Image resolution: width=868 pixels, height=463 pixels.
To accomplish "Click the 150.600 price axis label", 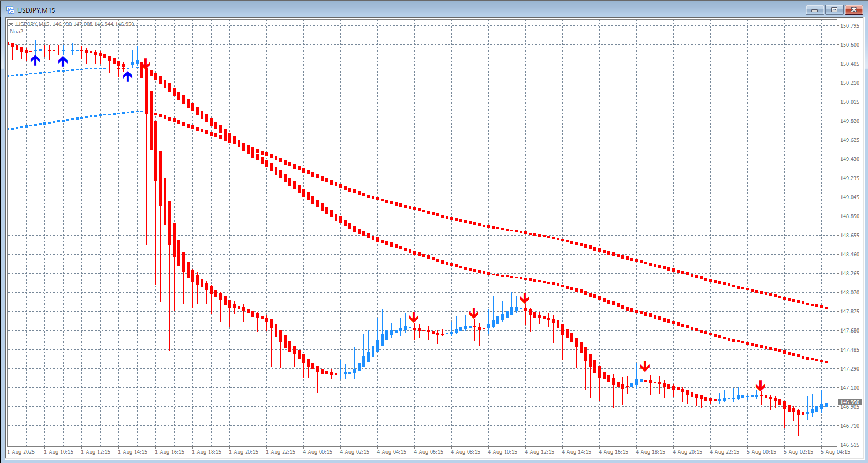I will tap(850, 44).
